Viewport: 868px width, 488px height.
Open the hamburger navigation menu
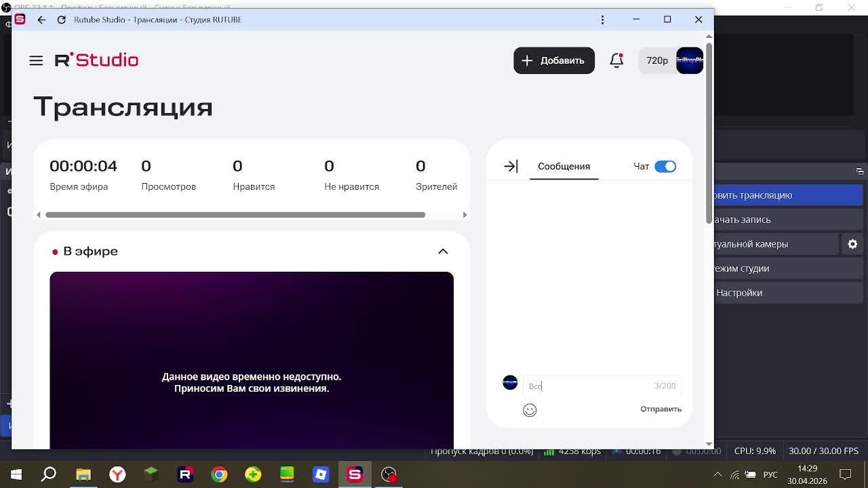click(36, 60)
